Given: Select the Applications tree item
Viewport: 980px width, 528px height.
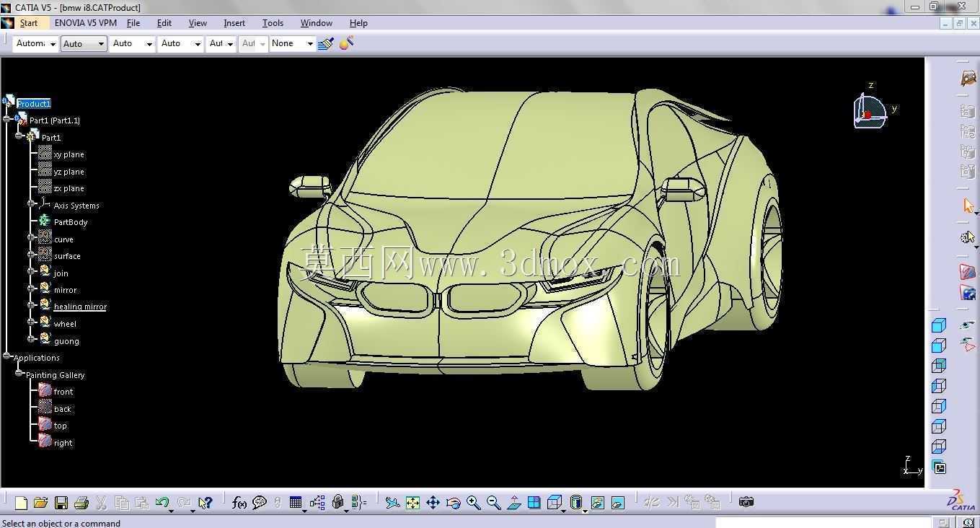Looking at the screenshot, I should [x=37, y=358].
